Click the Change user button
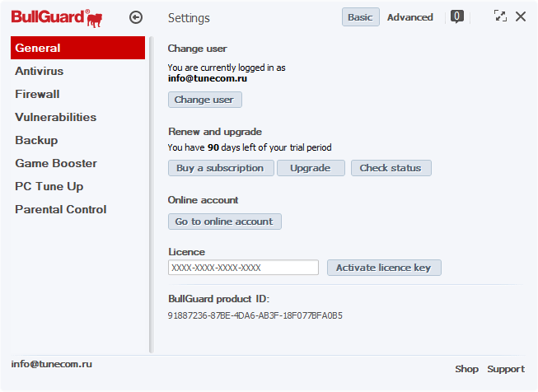538x392 pixels. pyautogui.click(x=205, y=100)
